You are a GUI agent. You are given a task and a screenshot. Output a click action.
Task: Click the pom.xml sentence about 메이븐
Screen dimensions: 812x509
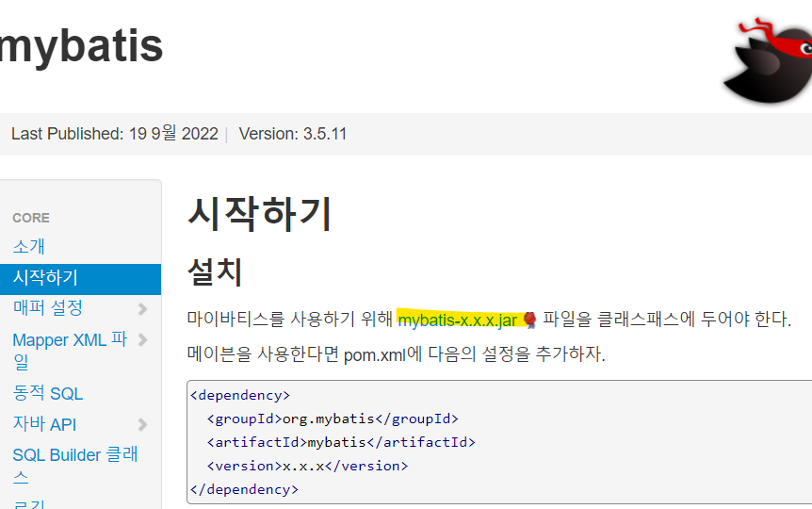click(396, 355)
